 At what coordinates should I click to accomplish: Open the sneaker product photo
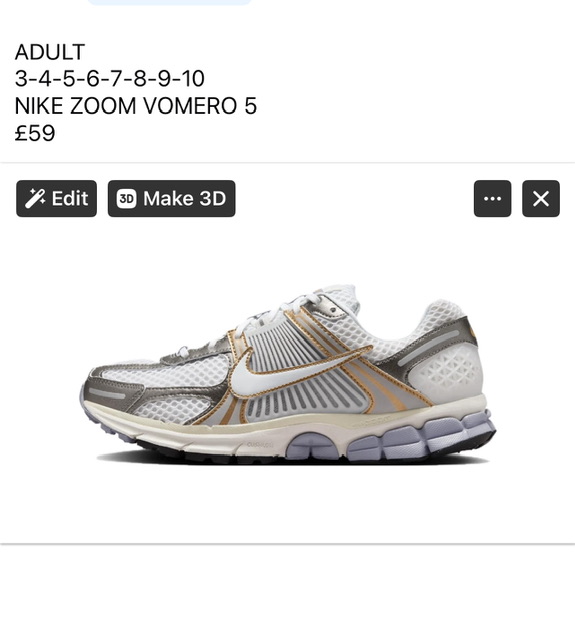288,373
